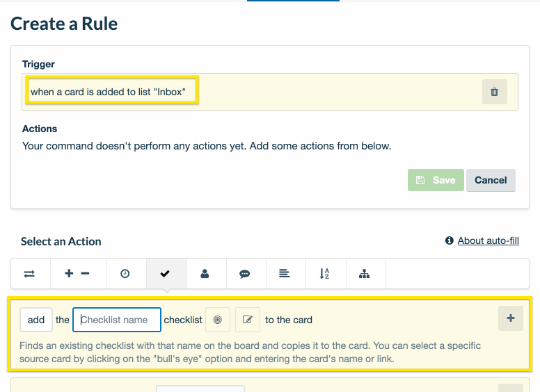
Task: Click the 'Create a Rule' heading
Action: point(64,24)
